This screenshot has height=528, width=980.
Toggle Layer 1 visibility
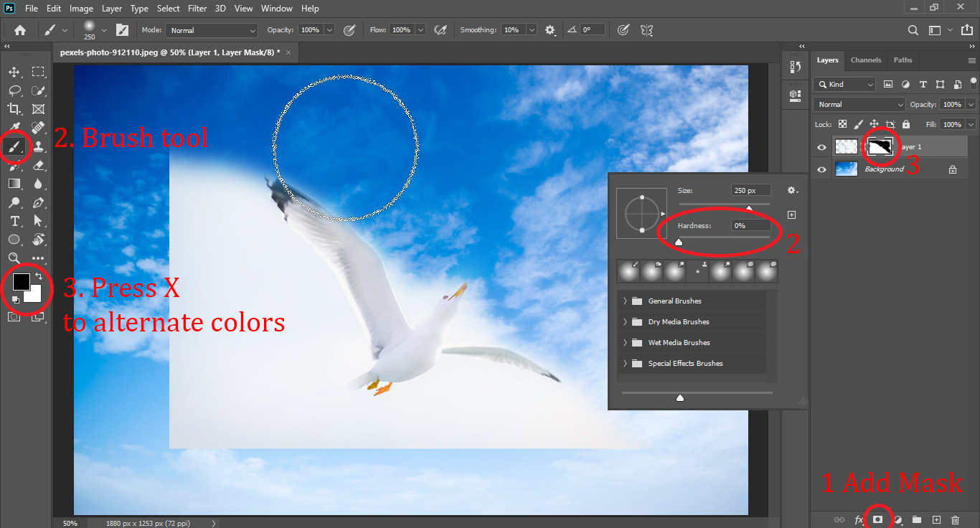pos(820,146)
